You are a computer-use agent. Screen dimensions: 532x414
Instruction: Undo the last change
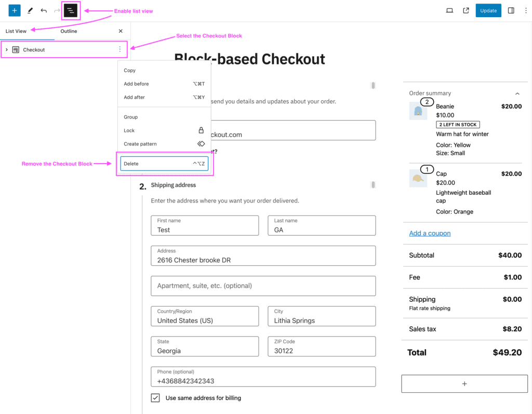pyautogui.click(x=44, y=10)
